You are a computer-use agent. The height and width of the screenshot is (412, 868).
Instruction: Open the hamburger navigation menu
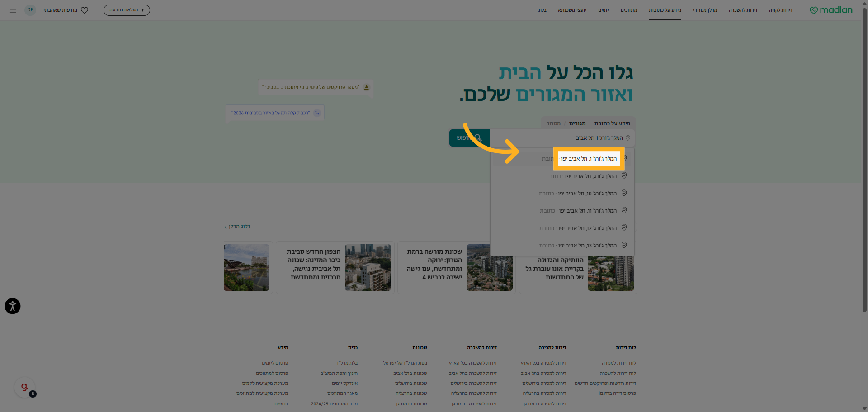pos(13,10)
